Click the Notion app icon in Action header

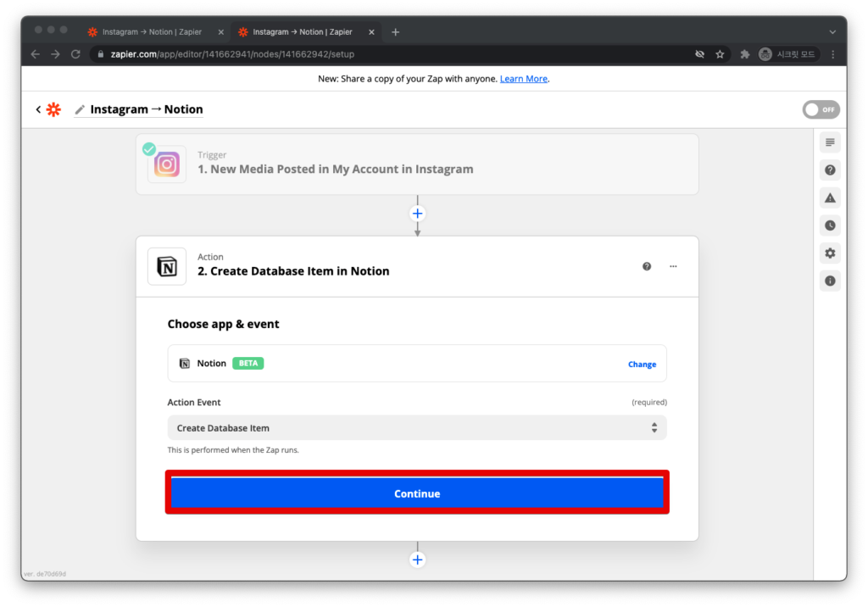[x=167, y=266]
